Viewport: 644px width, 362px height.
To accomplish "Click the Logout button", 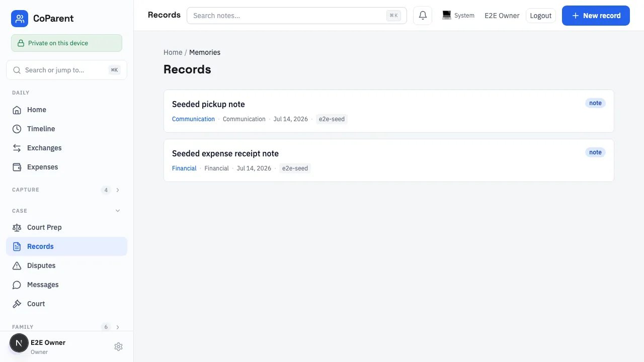I will pyautogui.click(x=541, y=16).
